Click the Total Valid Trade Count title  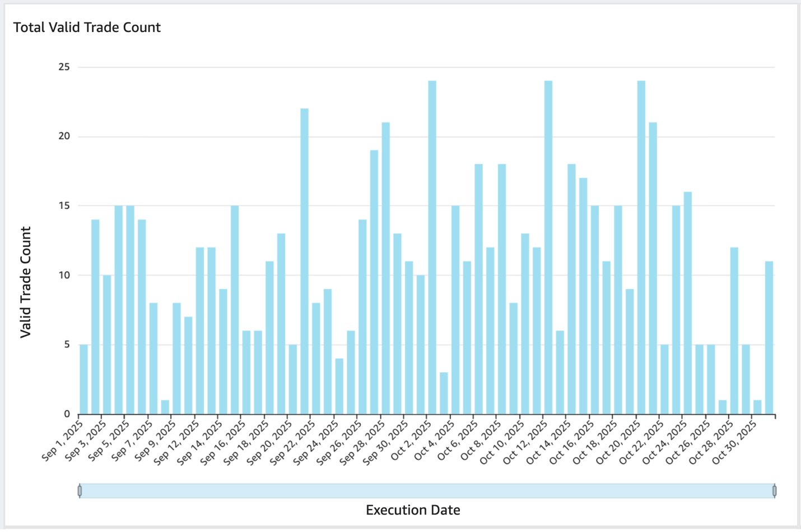(87, 27)
